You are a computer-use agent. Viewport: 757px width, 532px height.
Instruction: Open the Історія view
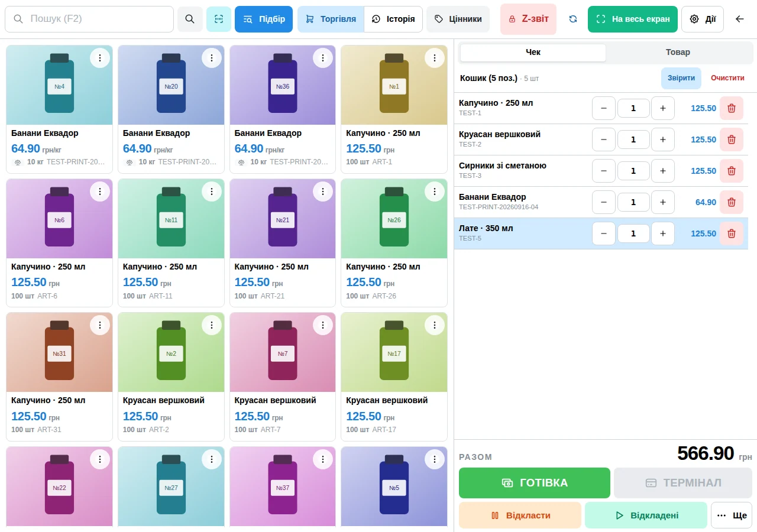(x=393, y=19)
